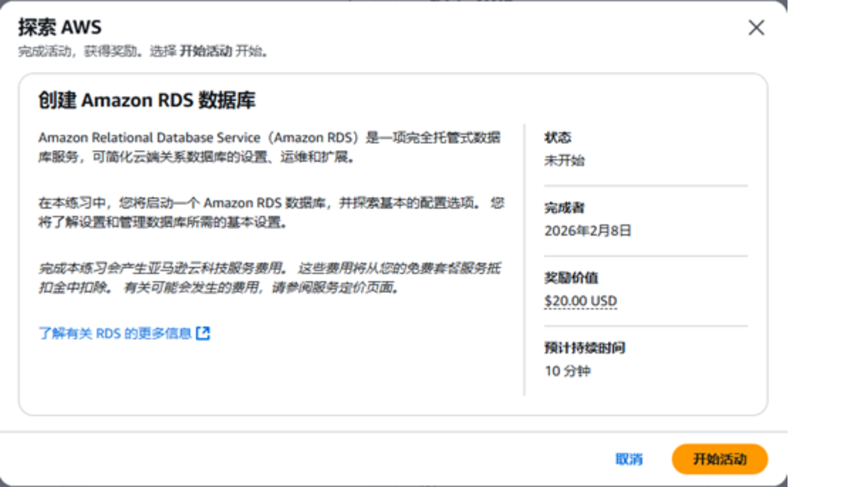This screenshot has height=487, width=868.
Task: Click the 未开始 status value
Action: click(x=564, y=160)
